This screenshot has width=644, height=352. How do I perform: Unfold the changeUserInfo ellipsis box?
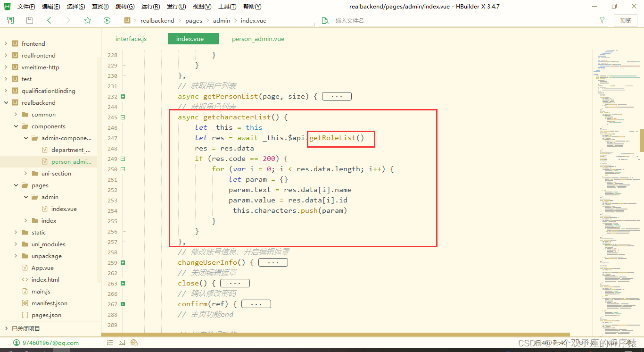[273, 262]
